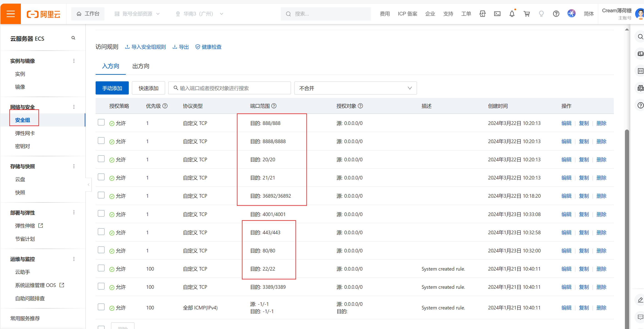Launch Cloud Shell terminal icon
The height and width of the screenshot is (329, 644).
point(497,14)
